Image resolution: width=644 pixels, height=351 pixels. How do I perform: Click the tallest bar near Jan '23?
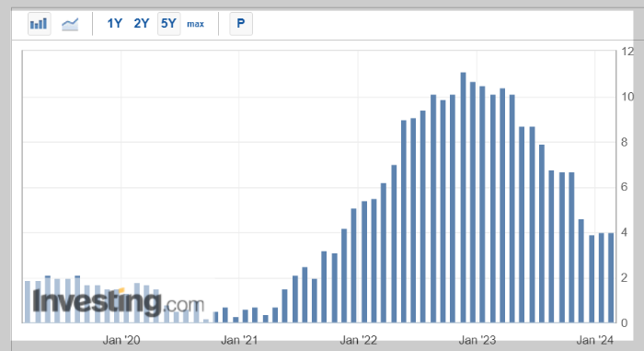point(464,197)
